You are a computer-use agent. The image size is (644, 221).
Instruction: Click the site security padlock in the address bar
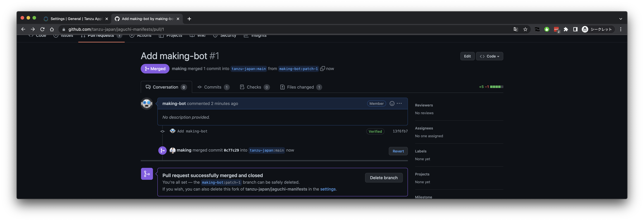click(64, 29)
